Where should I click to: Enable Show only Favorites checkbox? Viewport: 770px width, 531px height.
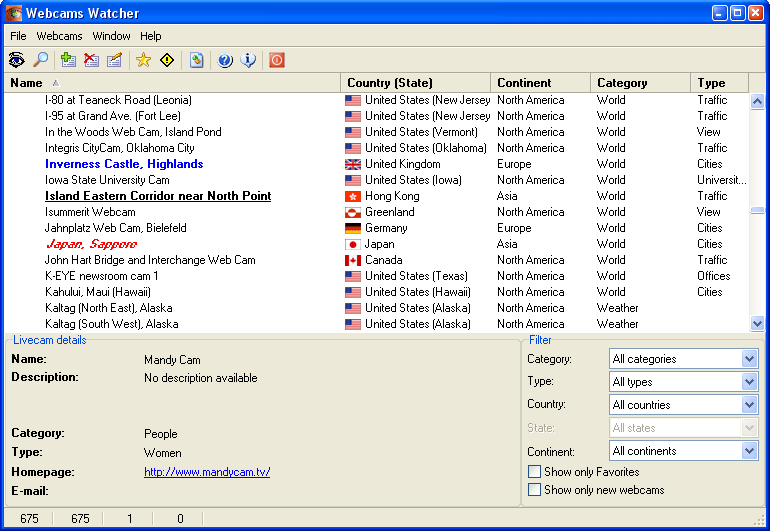point(534,472)
